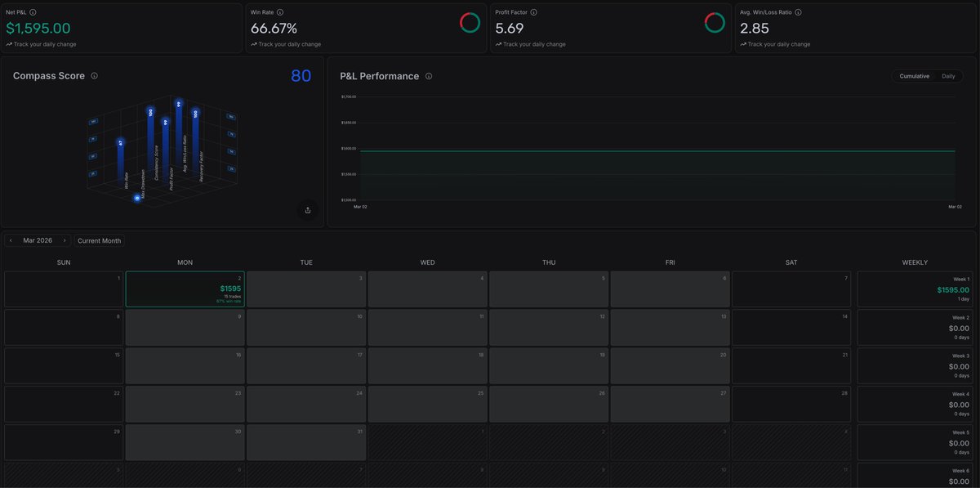
Task: Select calendar day 19
Action: point(549,366)
